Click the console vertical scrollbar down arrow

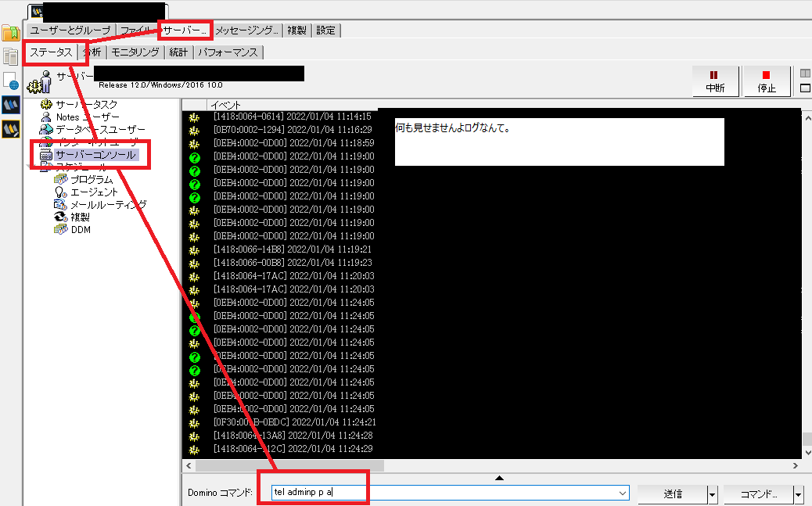(807, 452)
